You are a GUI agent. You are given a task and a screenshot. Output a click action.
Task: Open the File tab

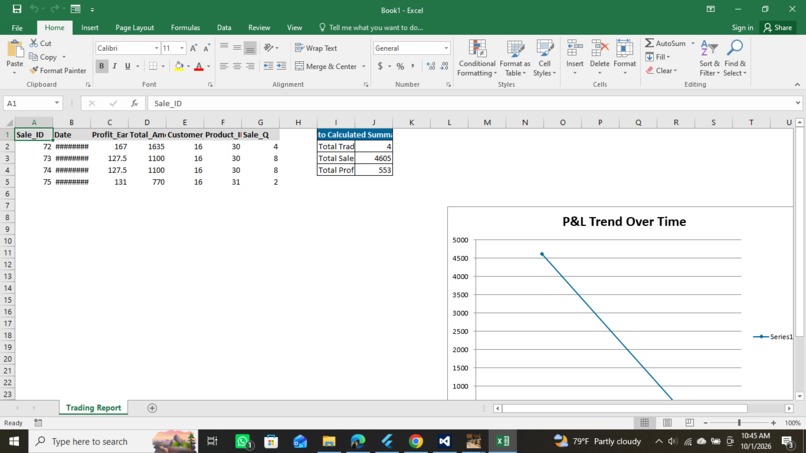17,28
